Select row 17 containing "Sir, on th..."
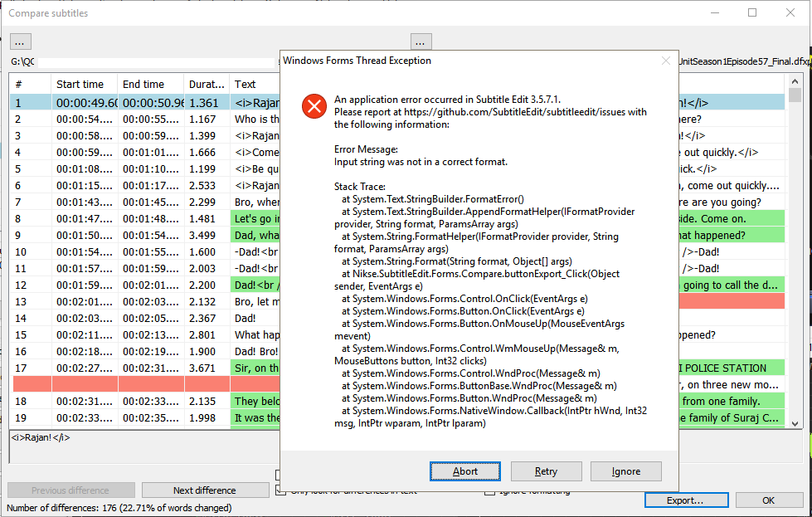Screen dimensions: 812x517 (124, 368)
